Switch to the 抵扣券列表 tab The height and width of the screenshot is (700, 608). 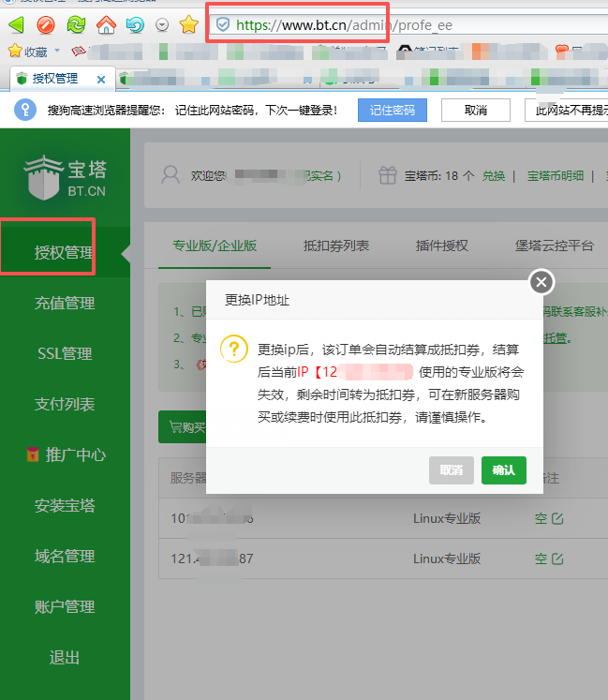(335, 246)
